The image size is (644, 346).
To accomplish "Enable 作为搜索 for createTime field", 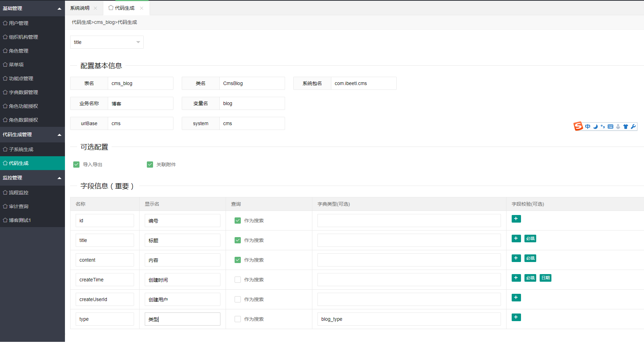I will click(238, 280).
